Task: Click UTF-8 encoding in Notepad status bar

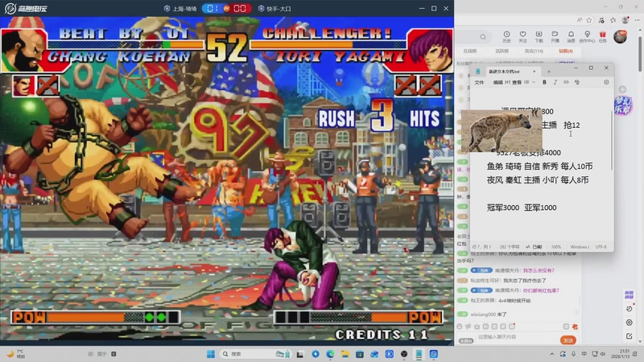Action: point(601,247)
